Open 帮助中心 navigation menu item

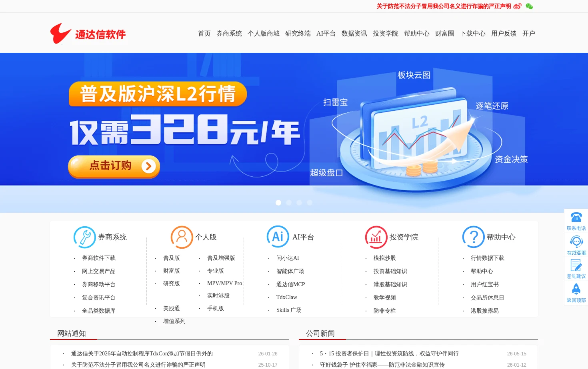417,34
